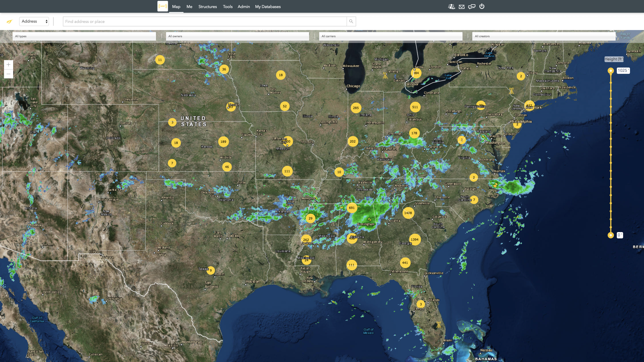644x362 pixels.
Task: Open the 511 cluster in Ohio
Action: (x=415, y=107)
